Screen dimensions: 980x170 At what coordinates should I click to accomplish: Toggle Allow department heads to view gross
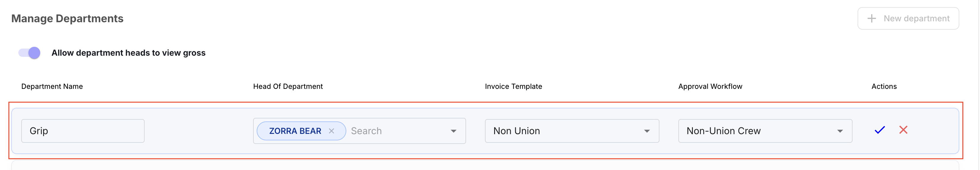point(29,53)
